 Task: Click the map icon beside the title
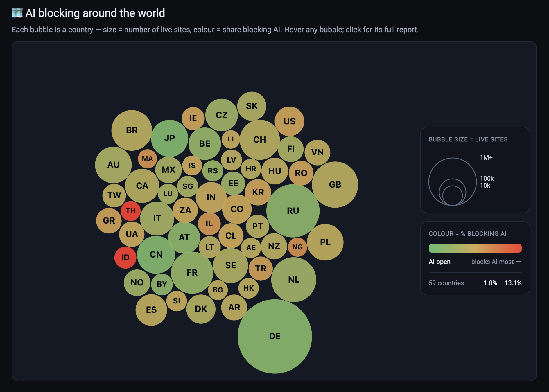17,13
